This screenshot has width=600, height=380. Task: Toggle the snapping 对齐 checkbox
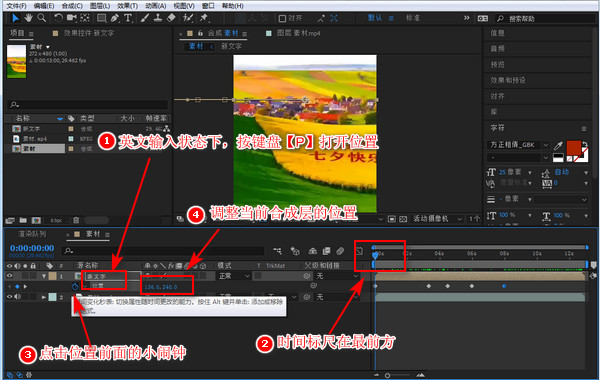pos(282,18)
